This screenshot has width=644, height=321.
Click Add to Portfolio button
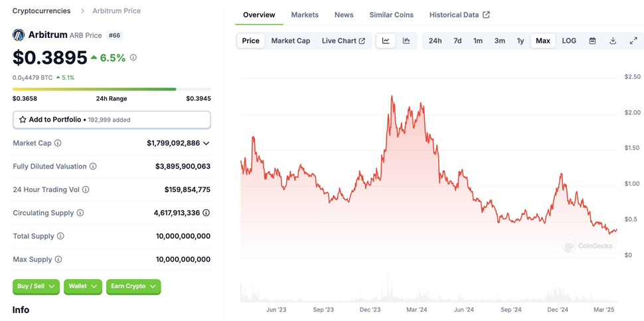tap(112, 120)
